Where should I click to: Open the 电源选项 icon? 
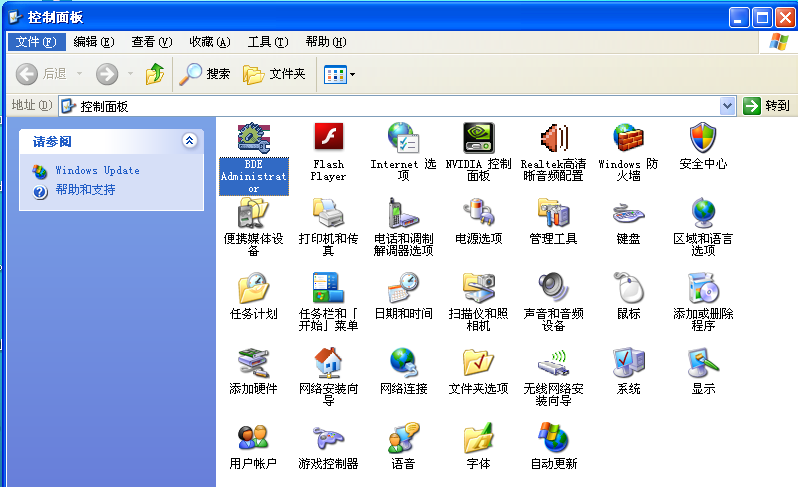(478, 213)
